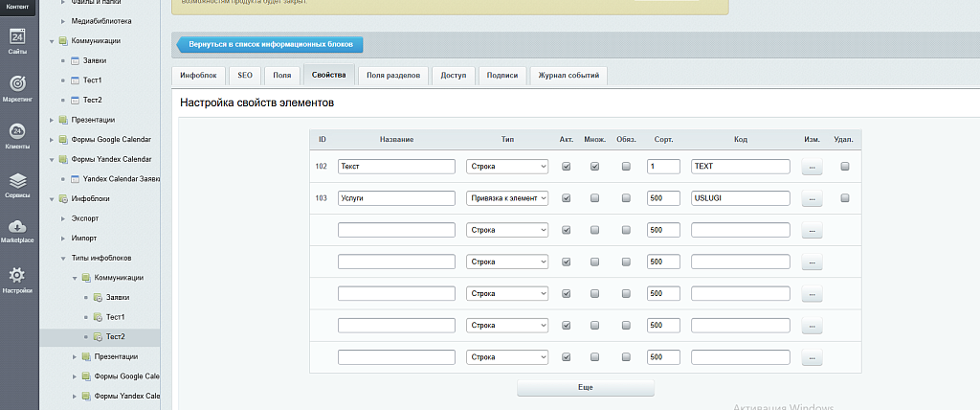Open the Сервисы sidebar icon

pyautogui.click(x=16, y=183)
